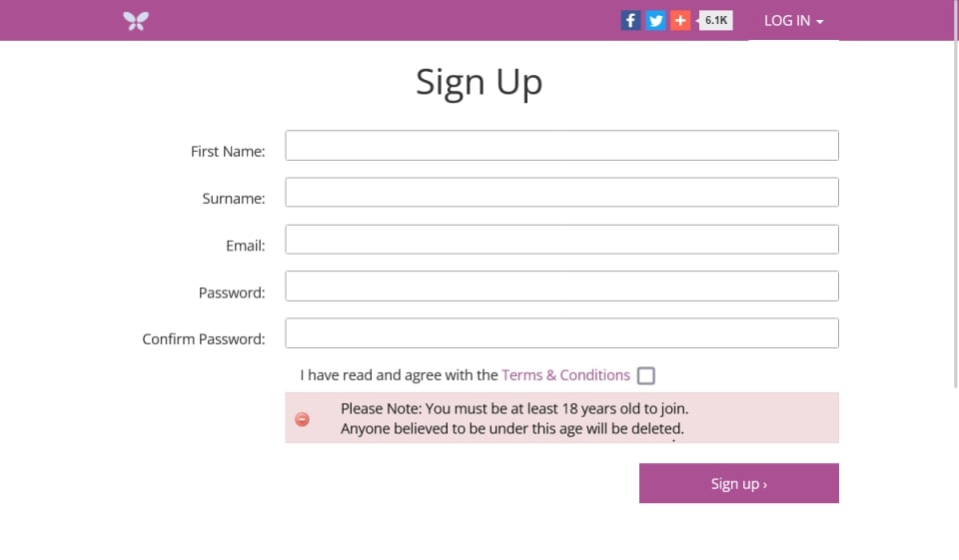Focus the Confirm Password field
The width and height of the screenshot is (959, 560).
561,333
